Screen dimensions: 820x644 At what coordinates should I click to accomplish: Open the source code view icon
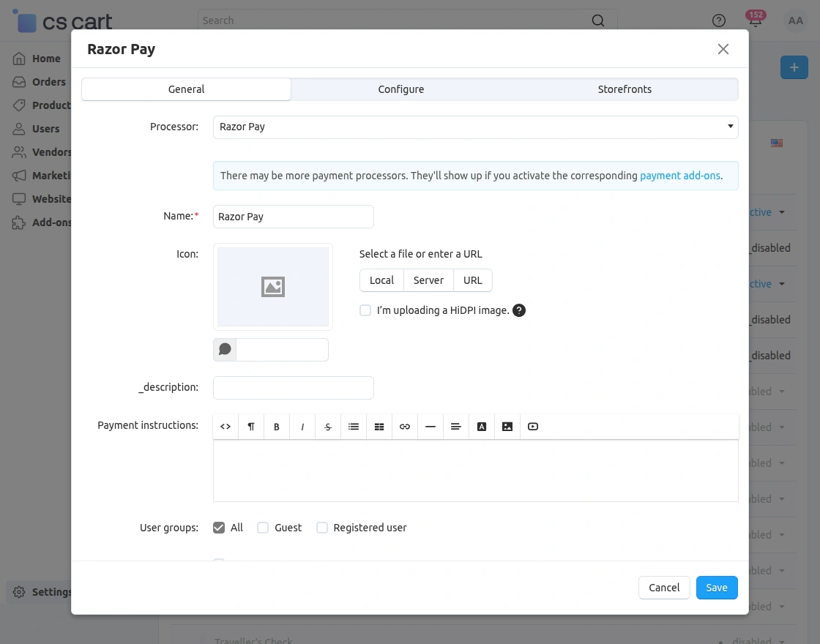tap(225, 426)
